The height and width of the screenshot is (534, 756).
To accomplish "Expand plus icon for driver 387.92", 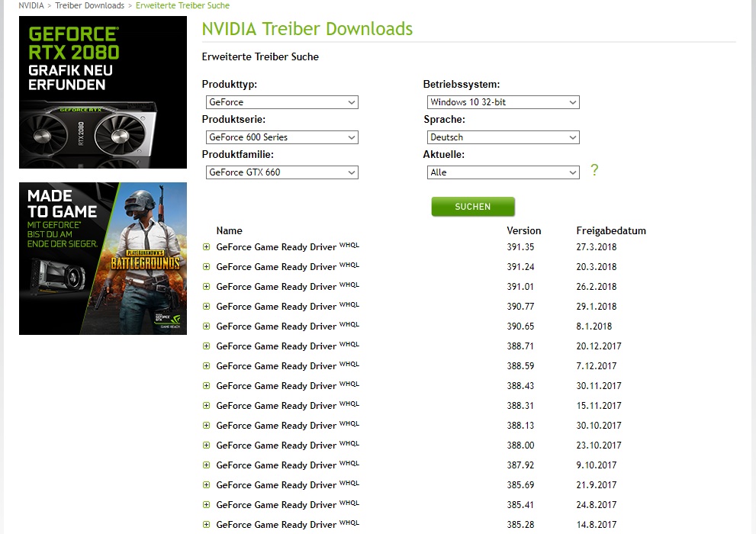I will tap(207, 465).
